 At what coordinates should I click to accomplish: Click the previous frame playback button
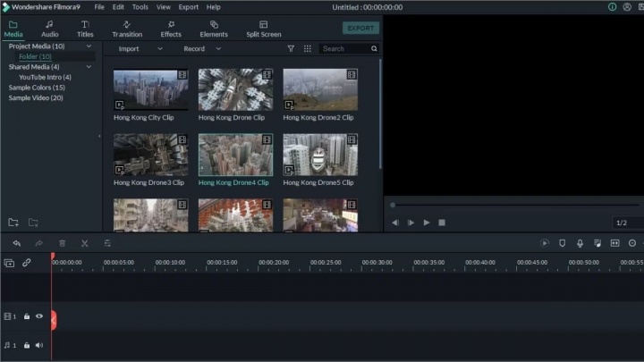[x=395, y=223]
